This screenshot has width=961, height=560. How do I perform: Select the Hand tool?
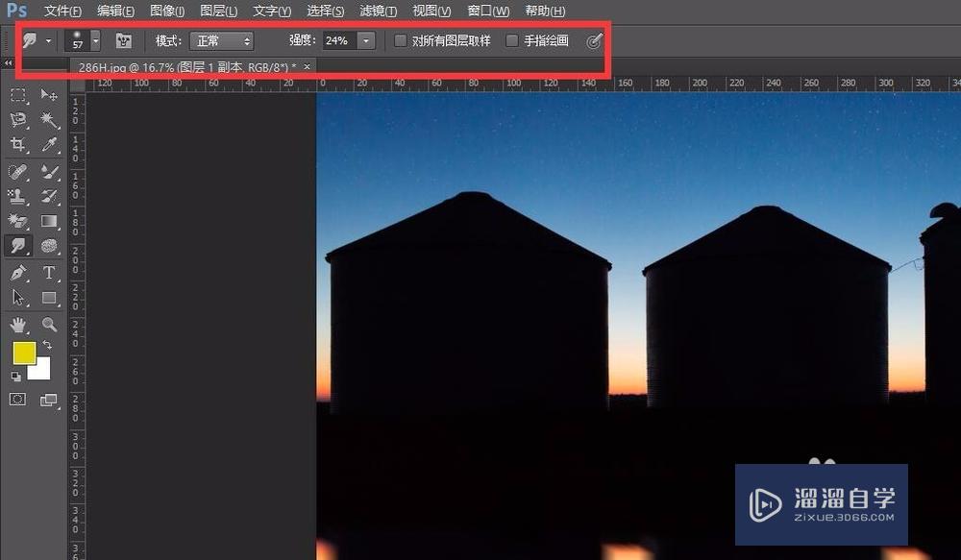(18, 324)
